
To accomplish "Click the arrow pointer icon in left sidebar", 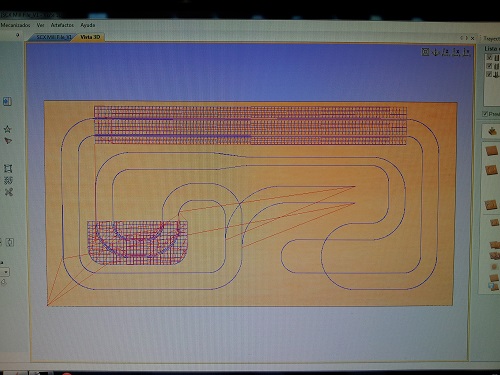I will point(8,141).
